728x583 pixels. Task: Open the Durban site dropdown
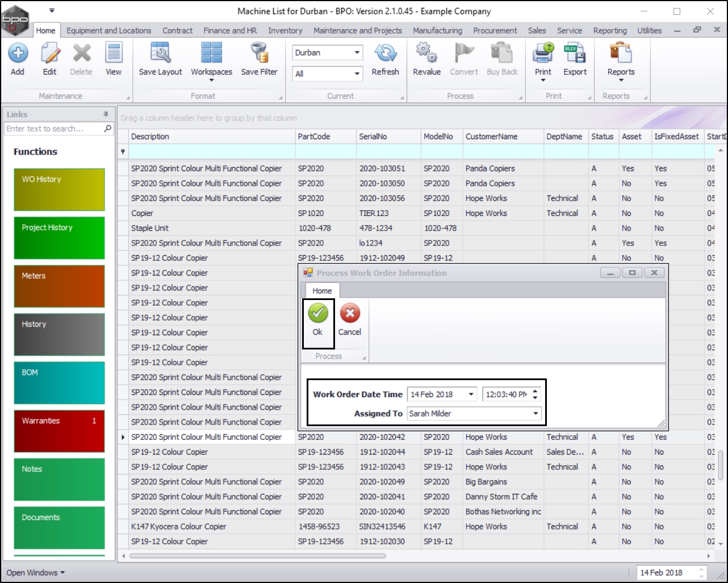(x=357, y=53)
